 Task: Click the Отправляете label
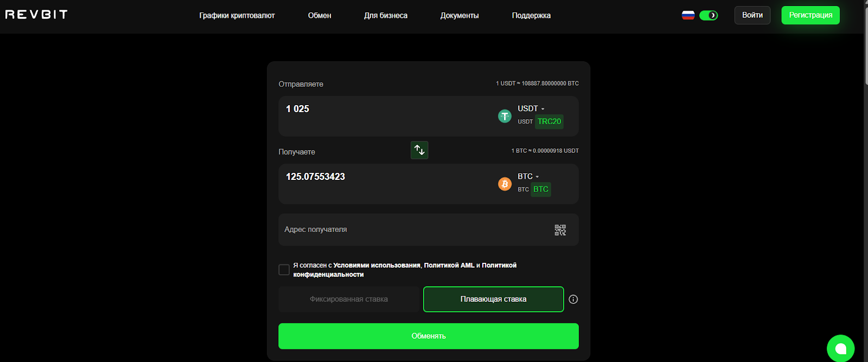301,84
